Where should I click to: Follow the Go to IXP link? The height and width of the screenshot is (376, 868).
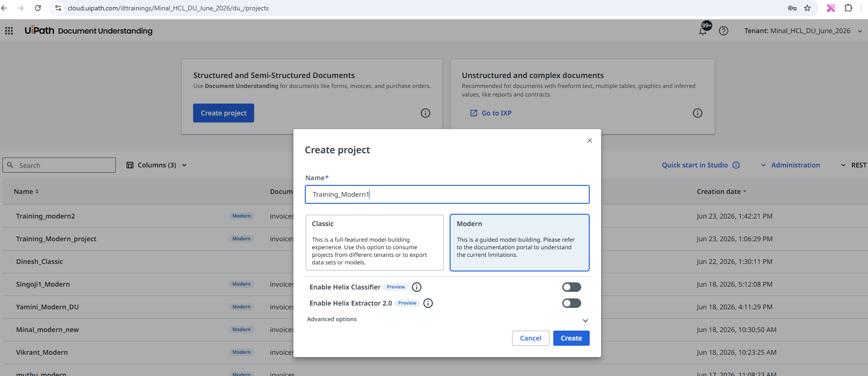[491, 113]
